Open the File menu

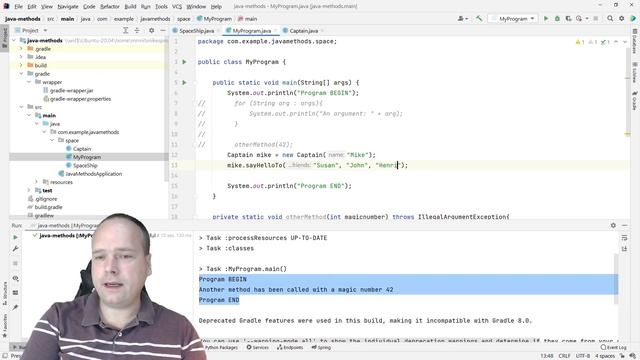[18, 6]
